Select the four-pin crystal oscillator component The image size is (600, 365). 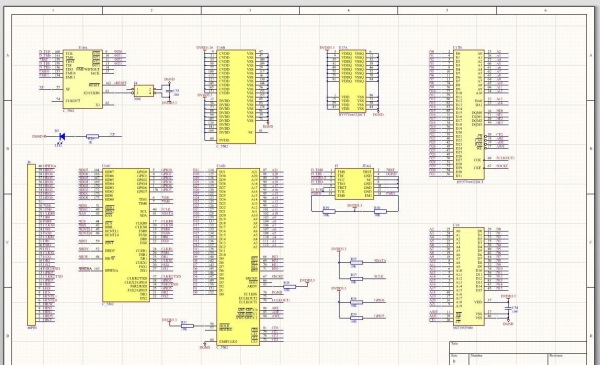[x=144, y=91]
